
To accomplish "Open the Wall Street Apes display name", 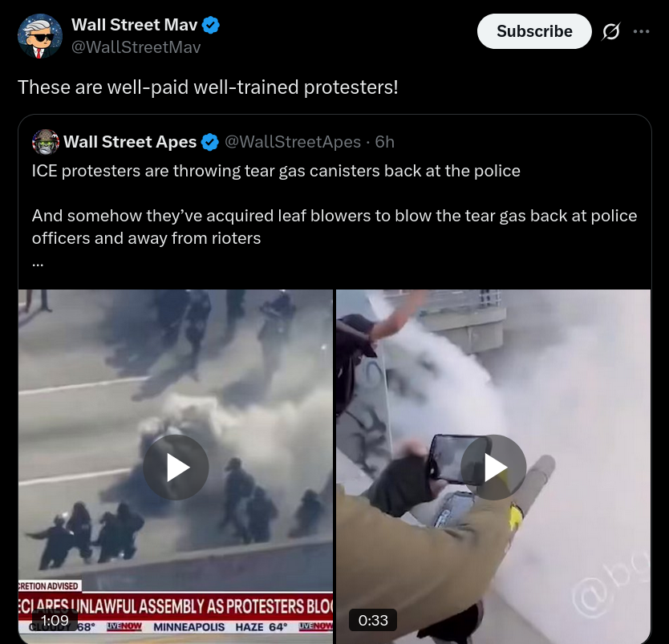I will click(130, 142).
